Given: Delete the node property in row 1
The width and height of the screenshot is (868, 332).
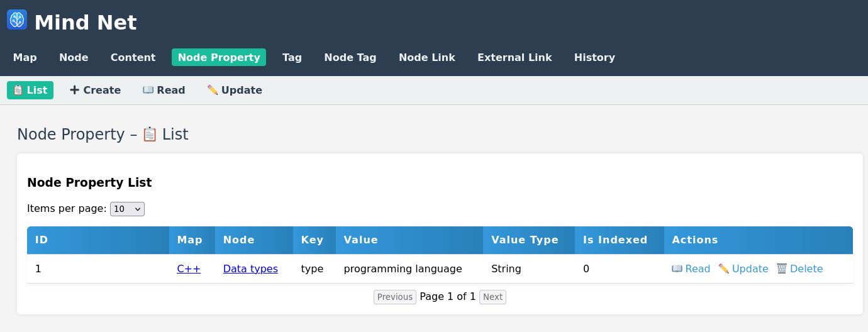Looking at the screenshot, I should [x=799, y=268].
